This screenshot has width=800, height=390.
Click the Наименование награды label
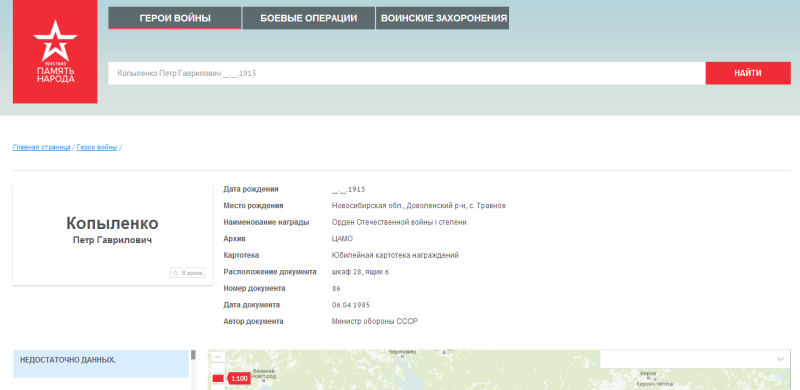point(266,222)
